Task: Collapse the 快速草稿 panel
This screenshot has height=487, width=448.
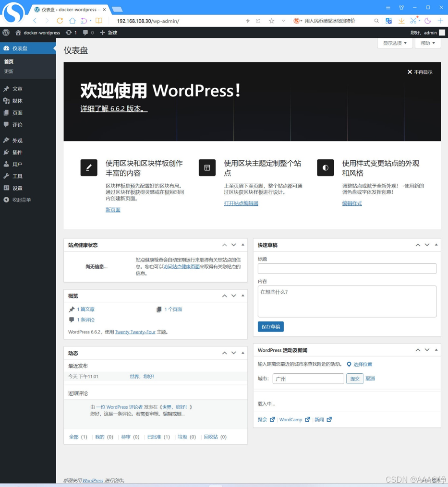Action: click(436, 245)
